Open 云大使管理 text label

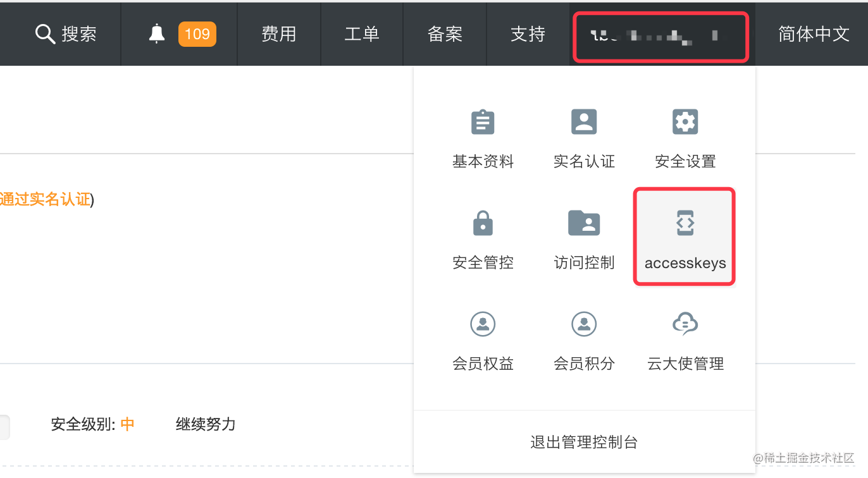(x=685, y=364)
